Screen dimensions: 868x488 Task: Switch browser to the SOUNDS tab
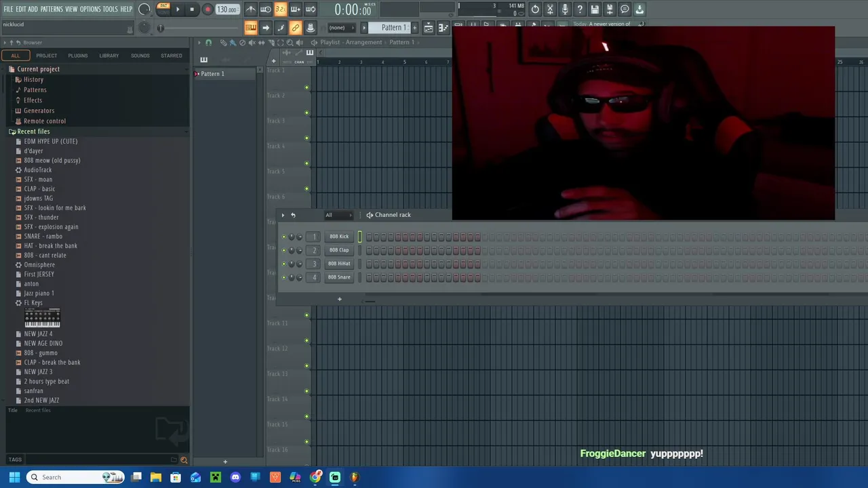click(140, 56)
